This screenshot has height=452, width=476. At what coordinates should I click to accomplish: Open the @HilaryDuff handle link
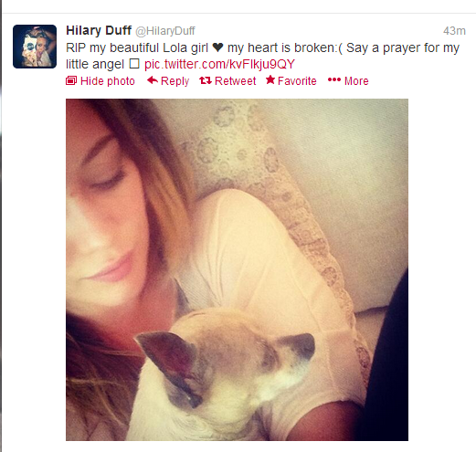coord(165,31)
